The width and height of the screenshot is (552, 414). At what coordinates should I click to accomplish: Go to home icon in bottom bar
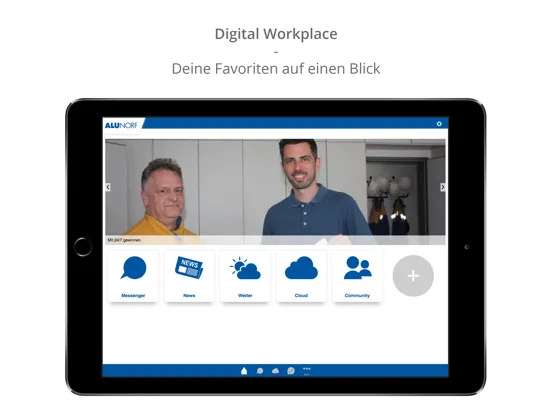pyautogui.click(x=244, y=371)
